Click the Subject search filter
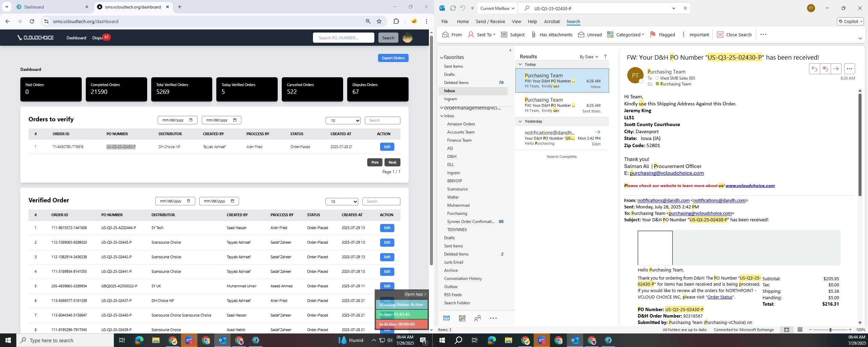This screenshot has height=347, width=868. [x=513, y=35]
